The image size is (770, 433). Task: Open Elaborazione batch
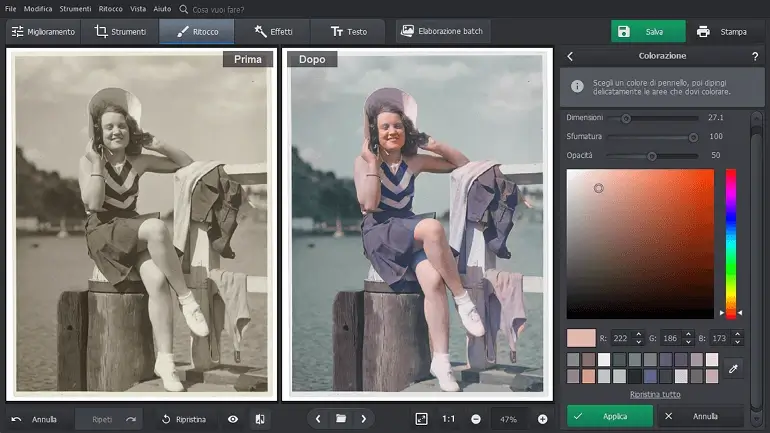point(442,31)
